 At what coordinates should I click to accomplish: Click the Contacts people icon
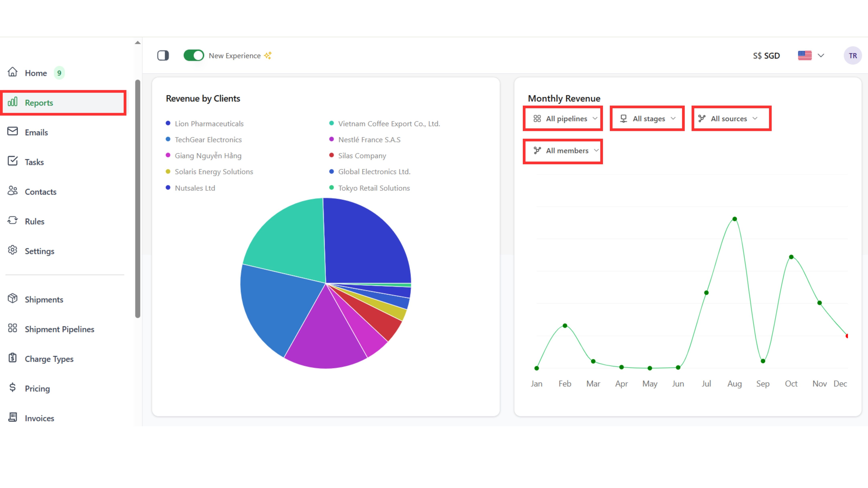pyautogui.click(x=12, y=191)
